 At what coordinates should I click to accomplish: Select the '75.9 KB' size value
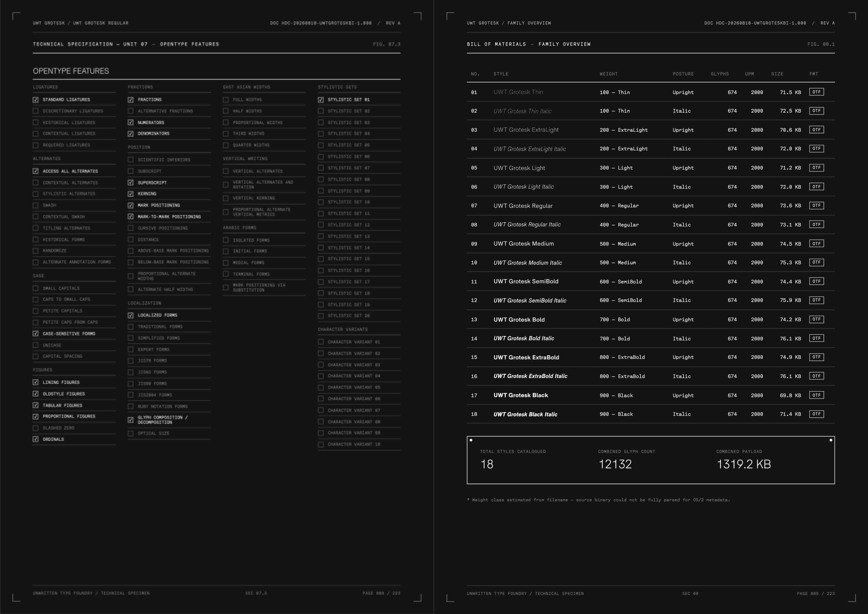click(790, 301)
